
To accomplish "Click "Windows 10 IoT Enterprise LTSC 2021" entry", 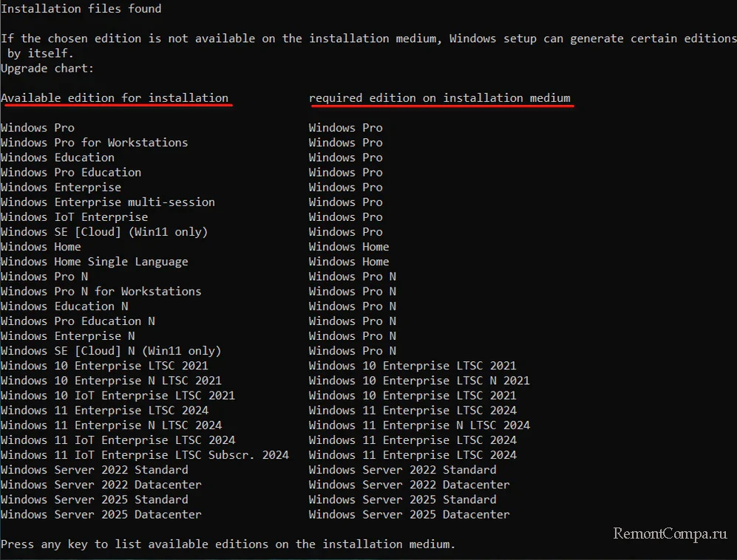I will pos(118,395).
